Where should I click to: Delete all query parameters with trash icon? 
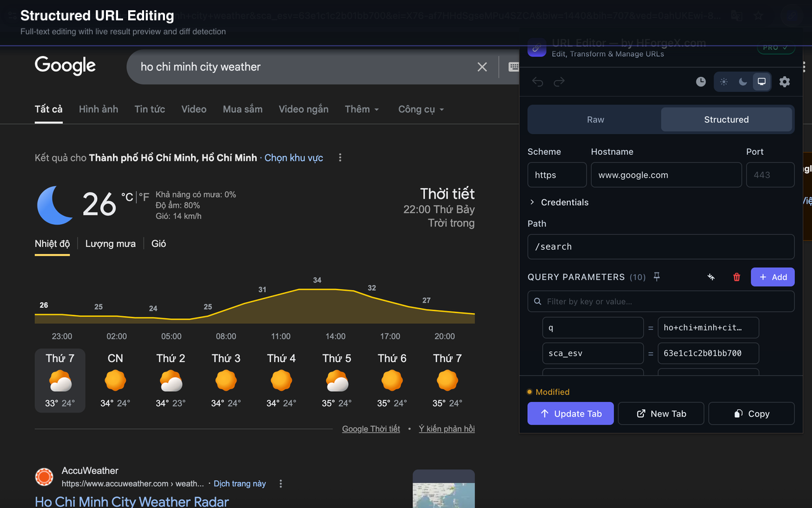(x=737, y=277)
